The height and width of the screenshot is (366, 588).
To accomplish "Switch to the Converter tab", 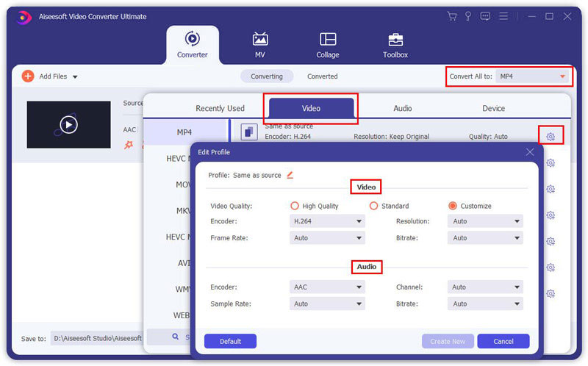I will tap(193, 45).
